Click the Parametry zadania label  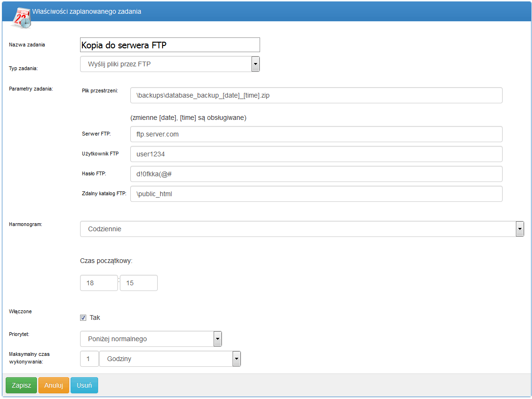click(31, 89)
